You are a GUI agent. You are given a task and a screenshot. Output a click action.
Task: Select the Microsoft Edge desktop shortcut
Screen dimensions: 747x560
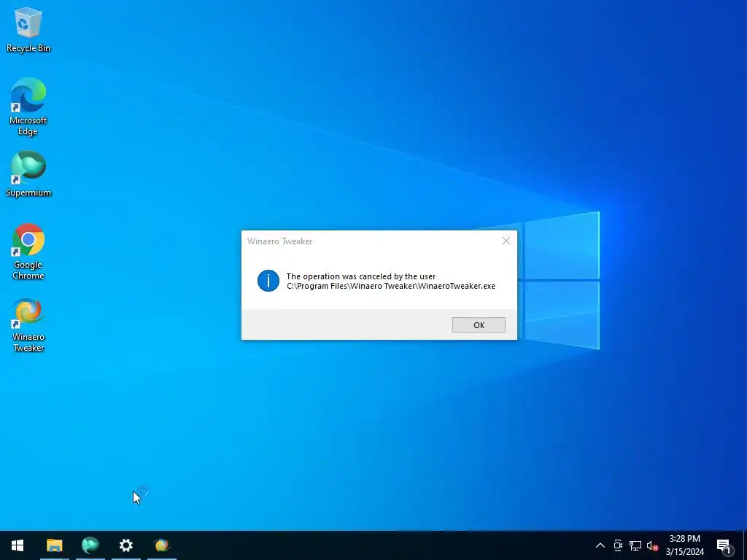28,107
